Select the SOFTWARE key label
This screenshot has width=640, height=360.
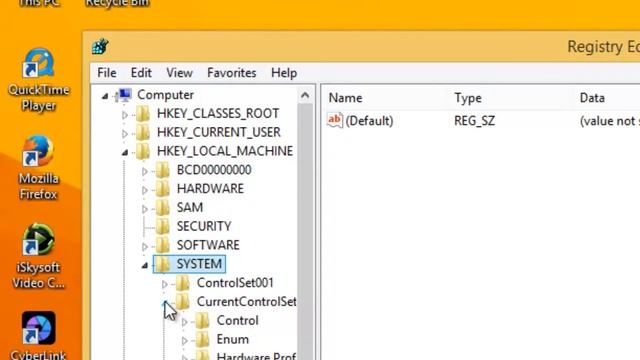[208, 245]
